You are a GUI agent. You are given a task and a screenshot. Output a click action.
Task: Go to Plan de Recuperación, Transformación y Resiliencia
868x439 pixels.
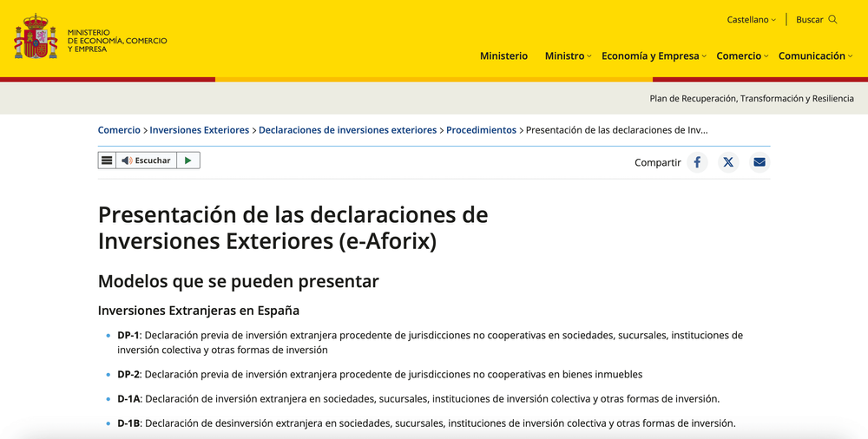[752, 99]
